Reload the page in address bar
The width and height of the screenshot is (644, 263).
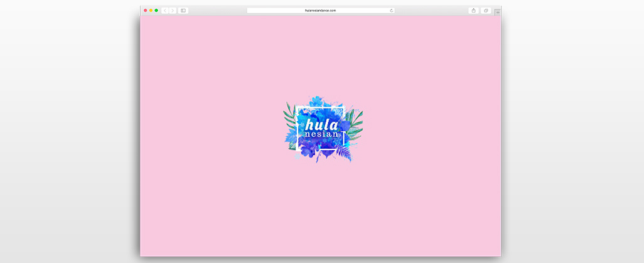pyautogui.click(x=391, y=11)
